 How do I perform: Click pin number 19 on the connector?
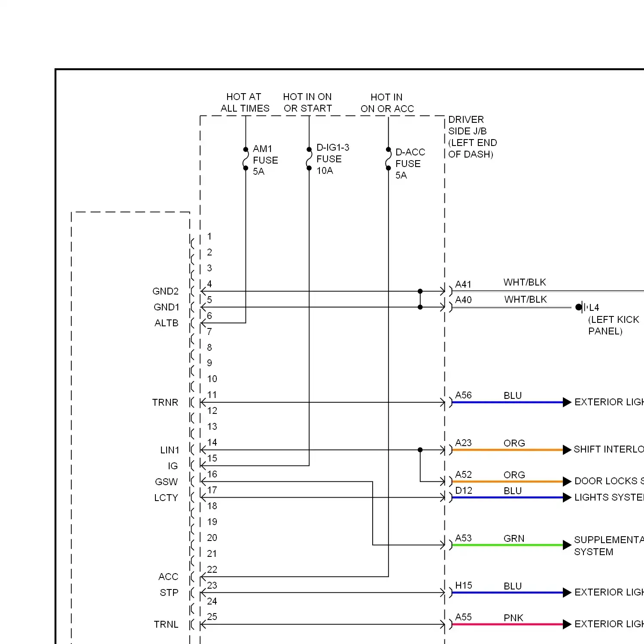click(212, 522)
